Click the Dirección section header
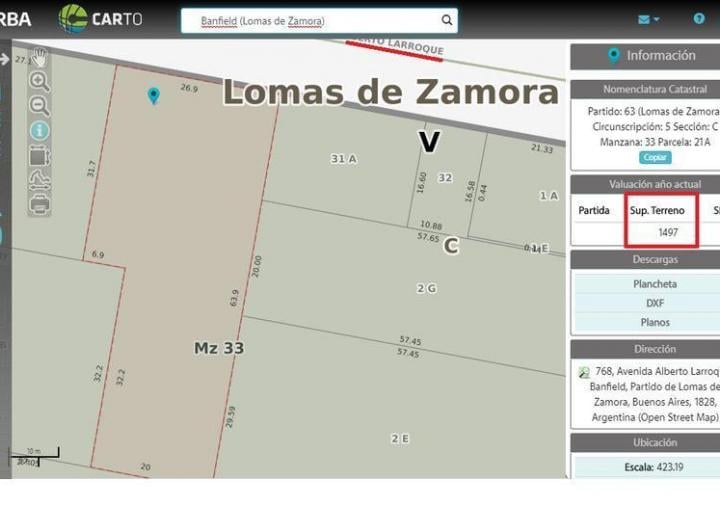Screen dimensions: 720x532 645,349
